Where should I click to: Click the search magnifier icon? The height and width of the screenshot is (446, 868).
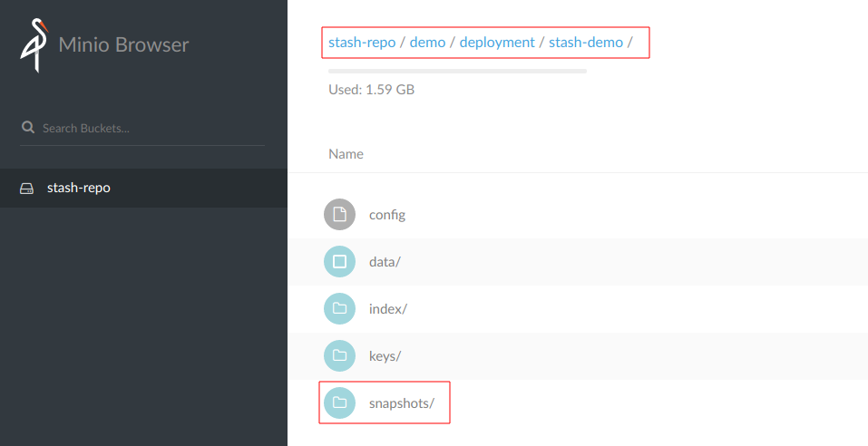pyautogui.click(x=28, y=127)
